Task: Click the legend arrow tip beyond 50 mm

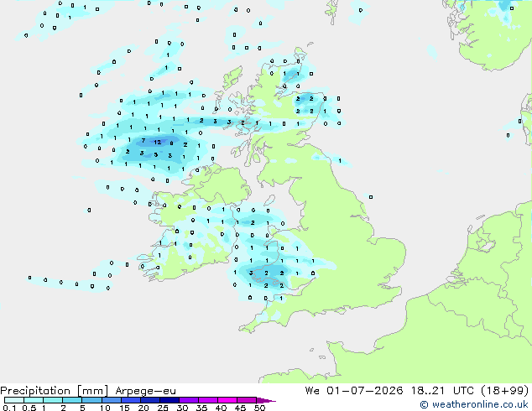Action: click(266, 400)
